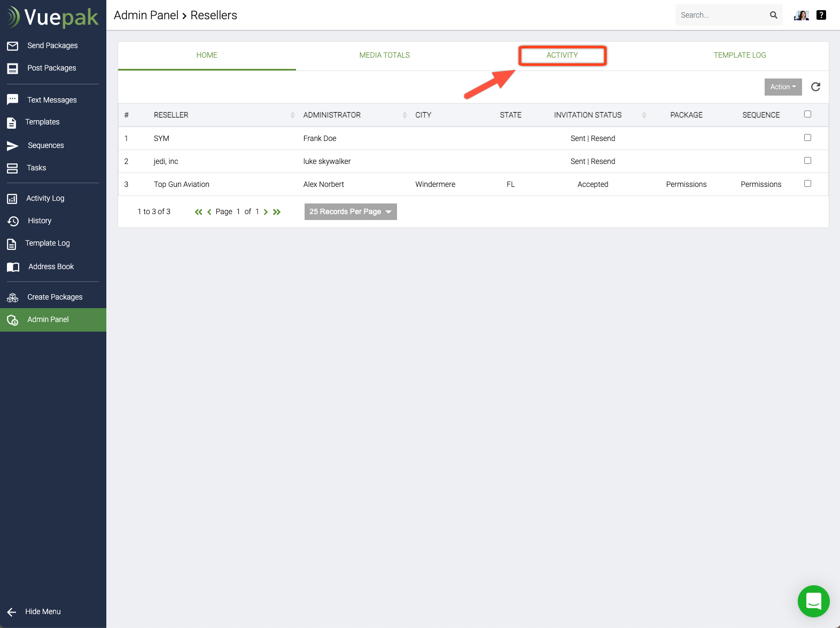Click the Accepted invitation status cell
This screenshot has width=840, height=628.
(593, 185)
